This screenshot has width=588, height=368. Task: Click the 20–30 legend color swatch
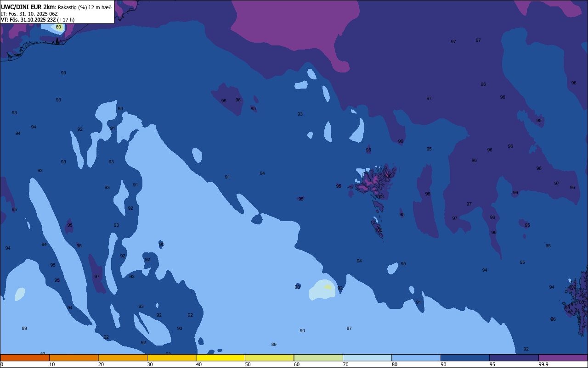click(x=123, y=357)
